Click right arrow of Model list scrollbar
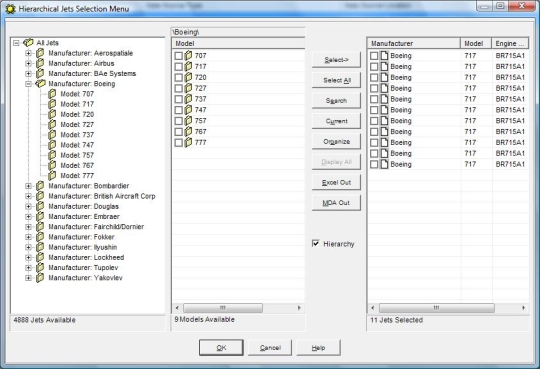The width and height of the screenshot is (540, 369). coord(299,308)
